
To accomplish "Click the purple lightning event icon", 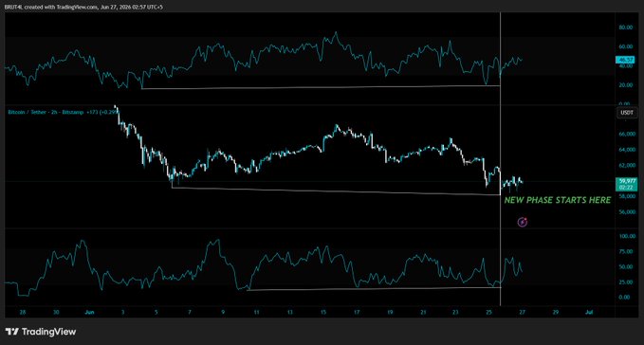I will [522, 222].
